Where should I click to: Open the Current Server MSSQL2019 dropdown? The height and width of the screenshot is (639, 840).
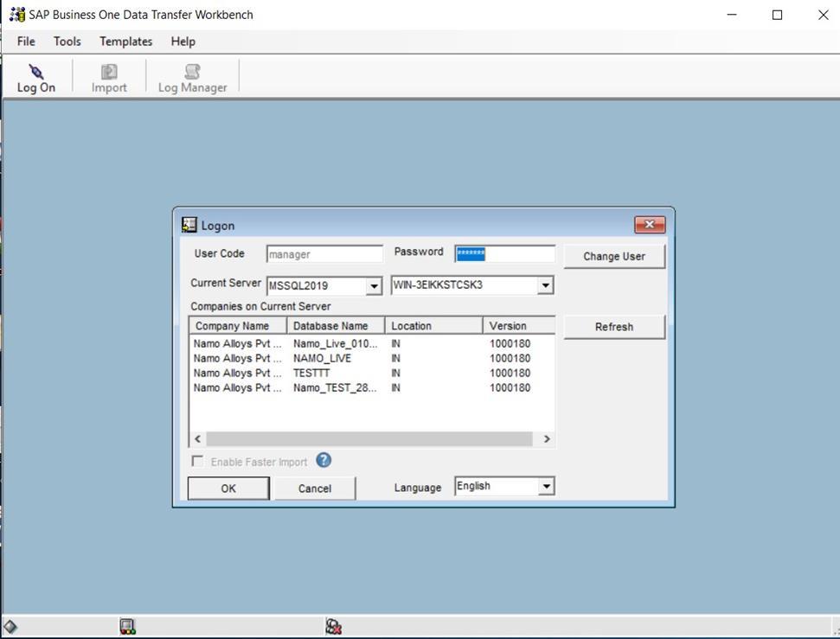pyautogui.click(x=374, y=285)
